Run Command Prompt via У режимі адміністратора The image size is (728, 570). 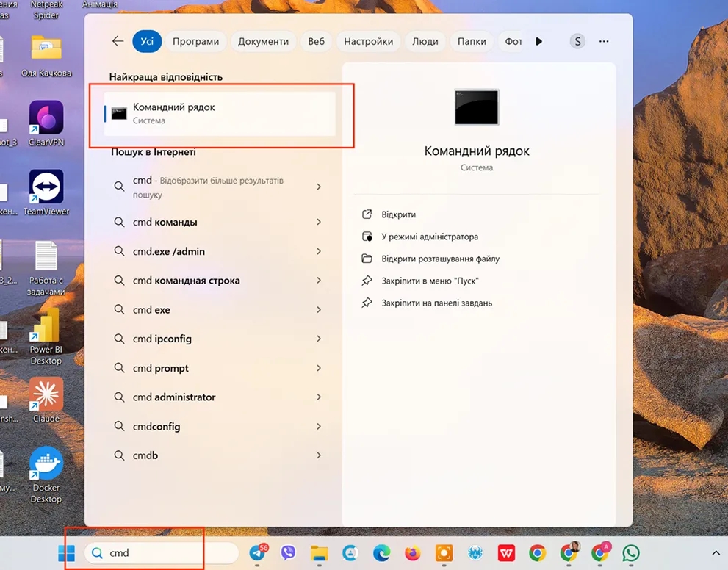tap(430, 237)
